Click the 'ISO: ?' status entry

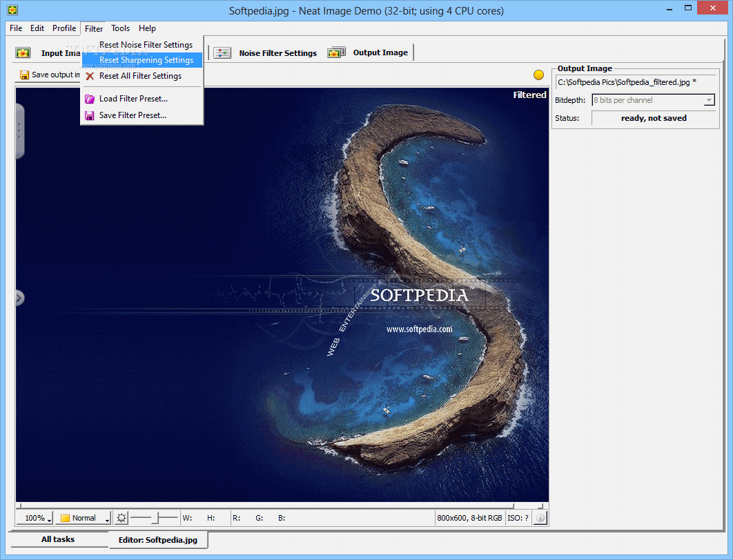click(x=518, y=518)
